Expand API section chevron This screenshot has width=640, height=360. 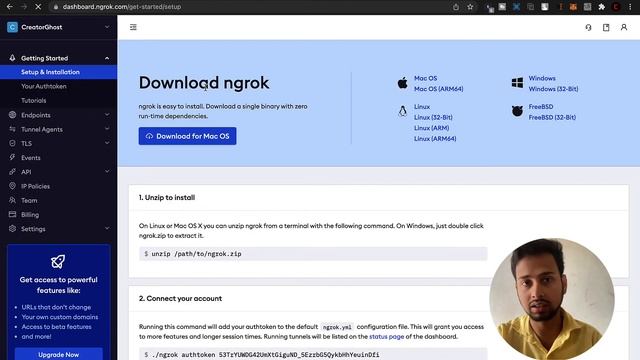pyautogui.click(x=107, y=171)
